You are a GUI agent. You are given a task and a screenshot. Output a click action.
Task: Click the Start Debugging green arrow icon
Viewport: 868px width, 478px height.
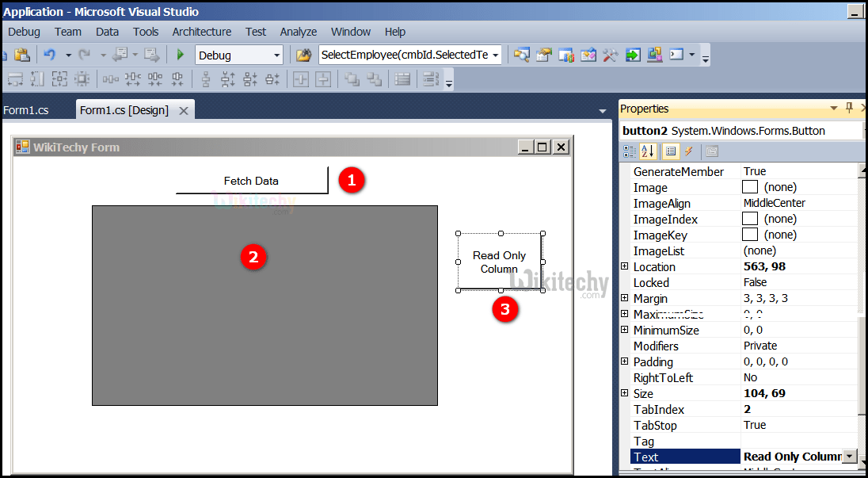pos(179,55)
